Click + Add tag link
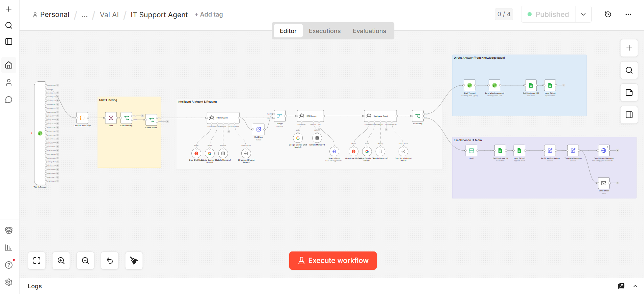The width and height of the screenshot is (644, 294). tap(209, 15)
